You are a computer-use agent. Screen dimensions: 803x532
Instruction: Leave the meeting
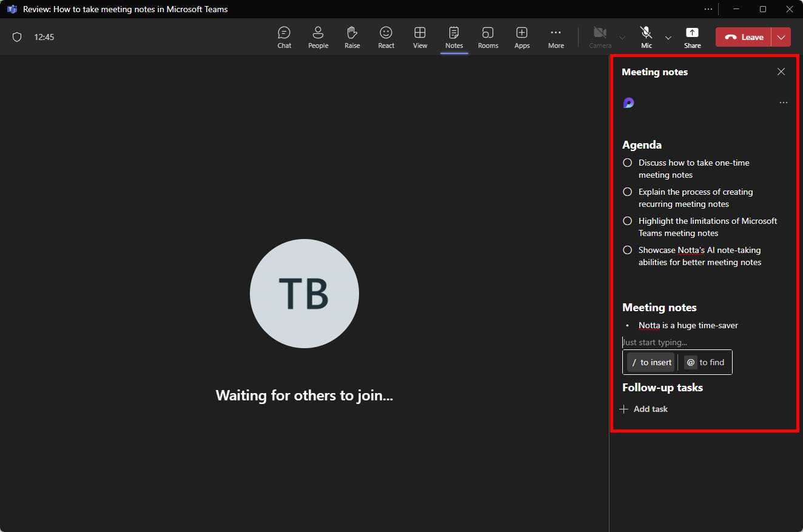[744, 37]
